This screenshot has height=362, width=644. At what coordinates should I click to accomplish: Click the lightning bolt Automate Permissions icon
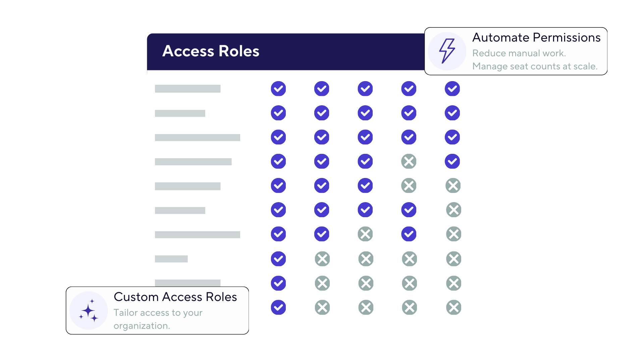tap(447, 51)
